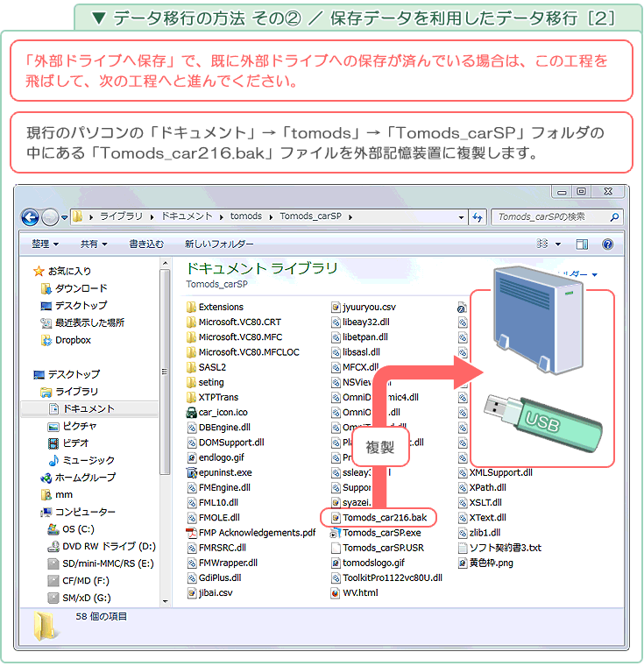This screenshot has height=666, width=644.
Task: Select ToolkitPro1122vc80U.dll file
Action: point(387,578)
